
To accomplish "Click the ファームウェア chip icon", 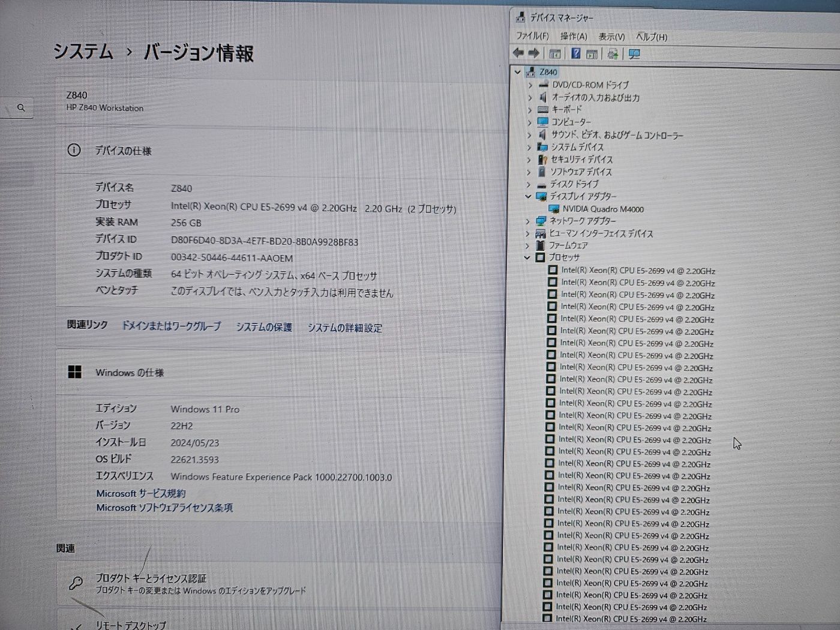I will pyautogui.click(x=540, y=245).
